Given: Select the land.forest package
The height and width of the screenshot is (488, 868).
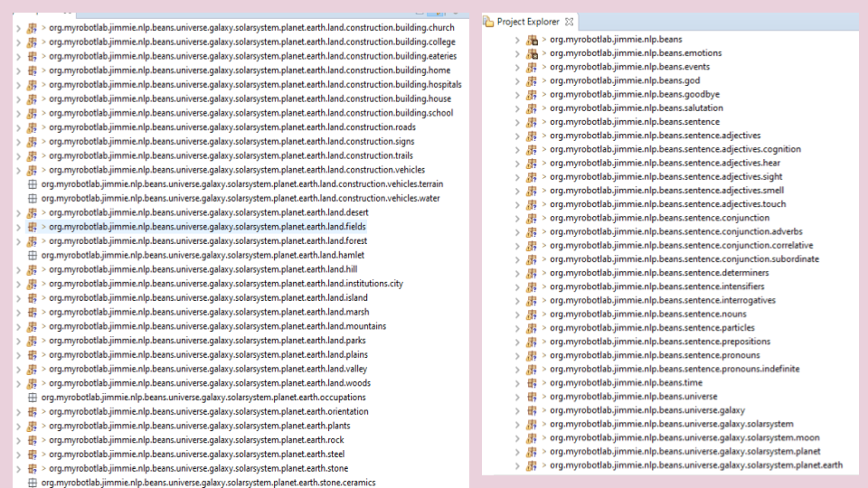Looking at the screenshot, I should pos(208,240).
